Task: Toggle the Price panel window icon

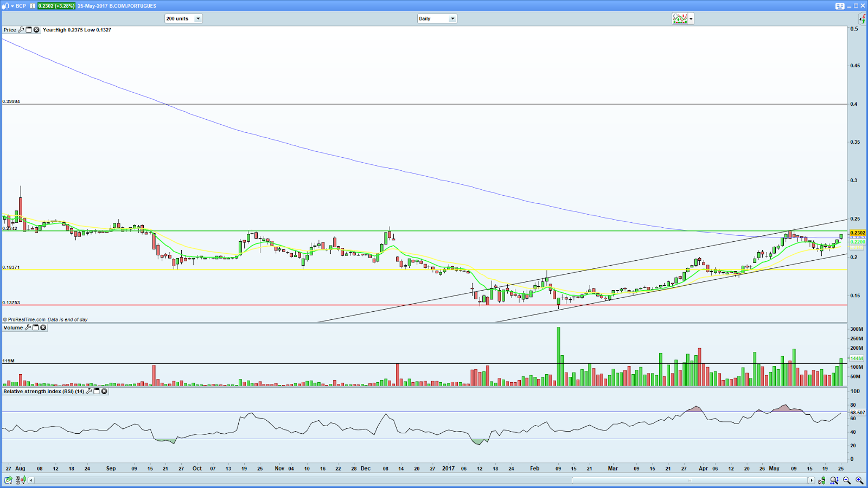Action: [29, 30]
